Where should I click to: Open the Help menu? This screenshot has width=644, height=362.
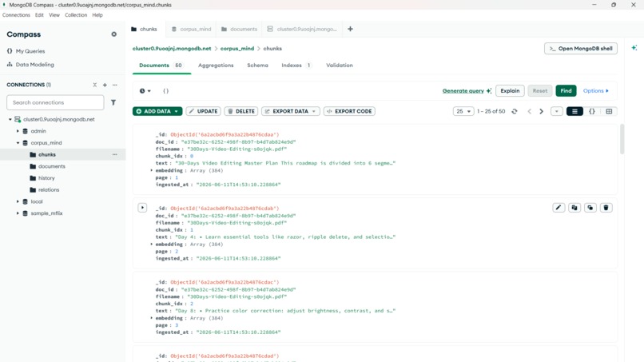pos(97,15)
